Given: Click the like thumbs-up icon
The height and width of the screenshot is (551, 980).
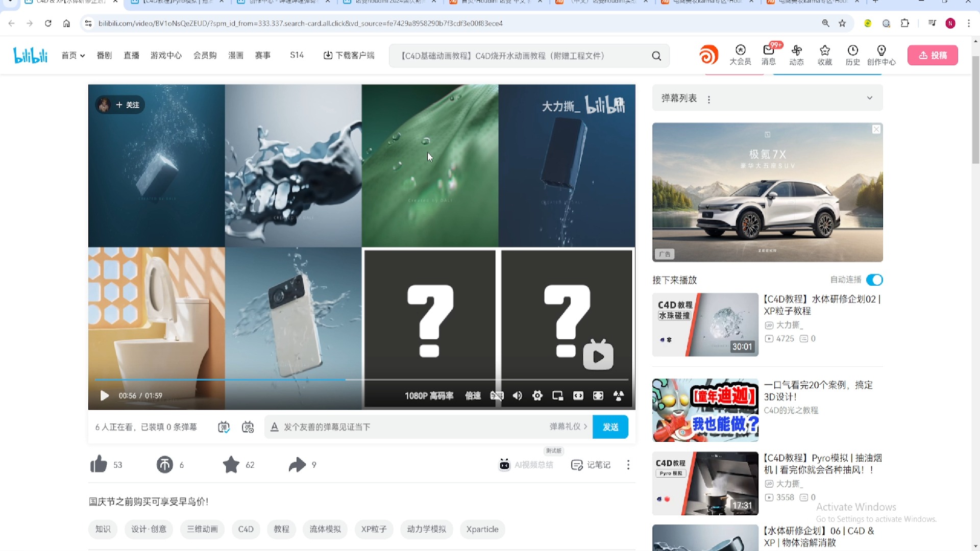Looking at the screenshot, I should 99,465.
